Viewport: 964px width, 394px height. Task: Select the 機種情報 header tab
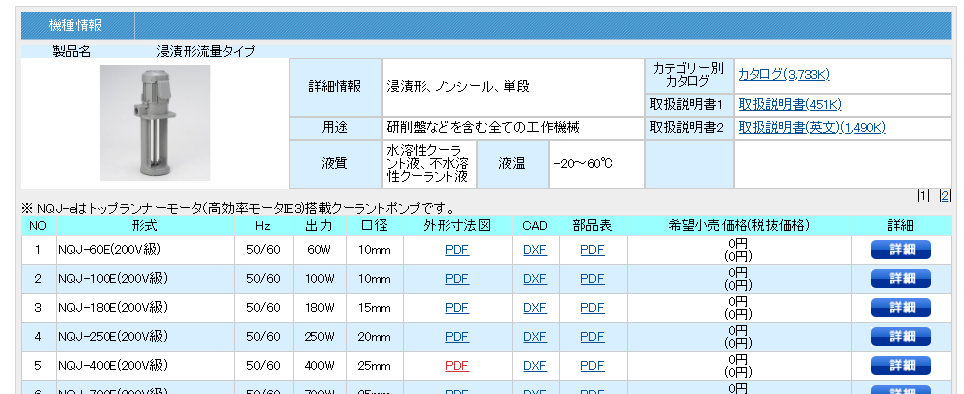point(76,26)
